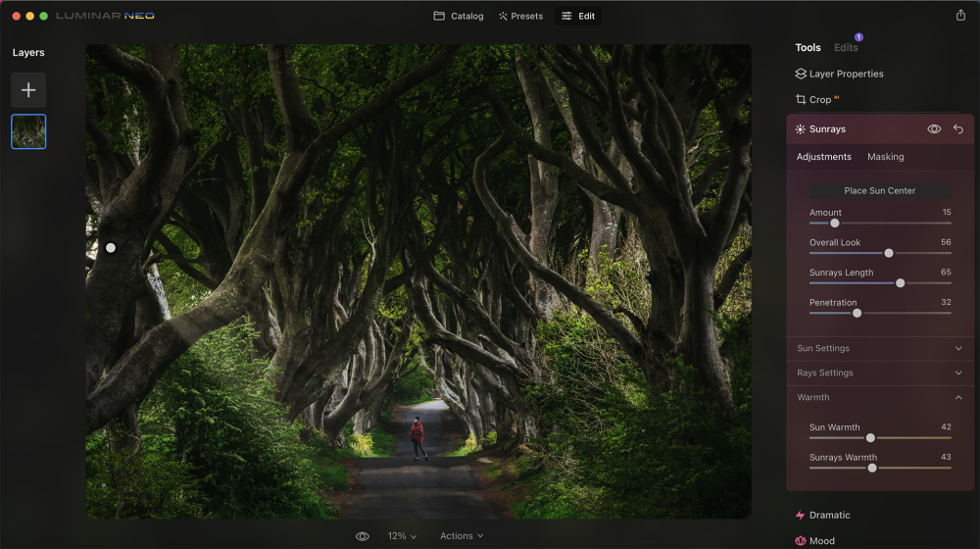Click the Overall Look slider handle
Image resolution: width=980 pixels, height=549 pixels.
click(x=889, y=253)
